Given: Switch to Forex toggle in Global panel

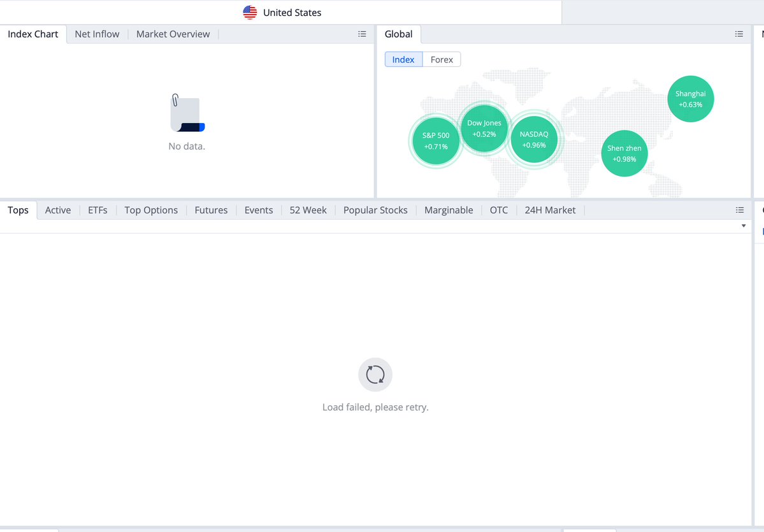Looking at the screenshot, I should pyautogui.click(x=442, y=59).
